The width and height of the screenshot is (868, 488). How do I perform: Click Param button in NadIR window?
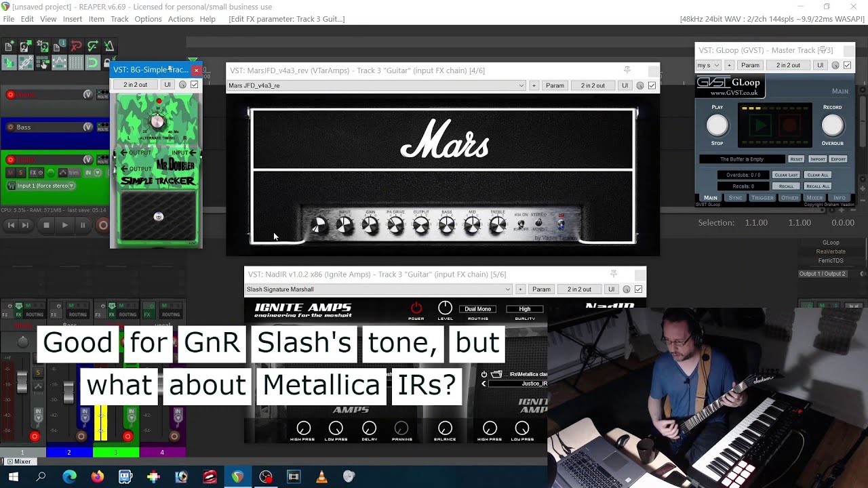pos(541,289)
